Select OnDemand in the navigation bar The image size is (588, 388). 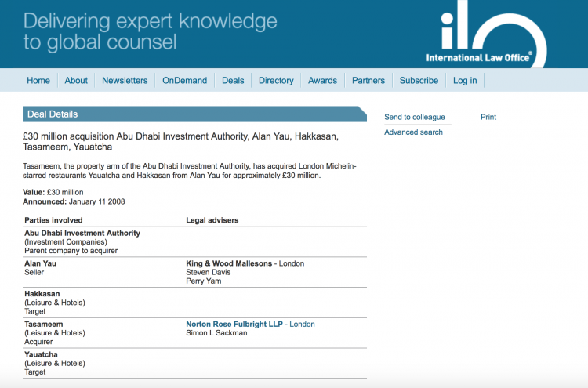[184, 80]
